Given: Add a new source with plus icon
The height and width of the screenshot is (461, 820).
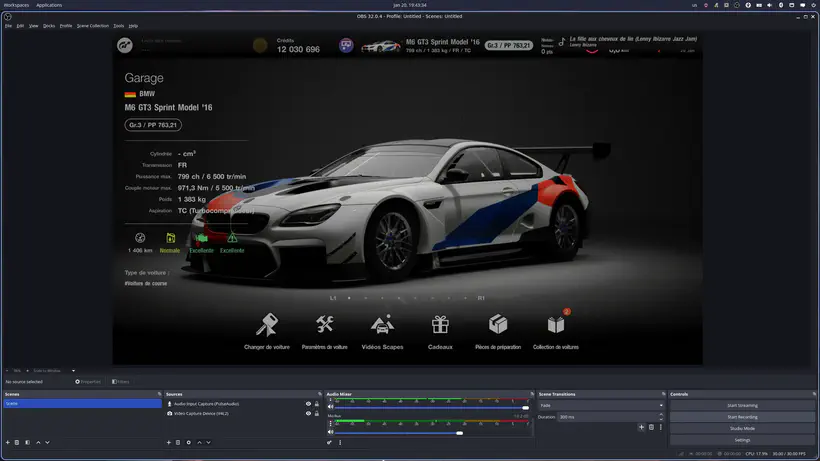Looking at the screenshot, I should [x=169, y=442].
